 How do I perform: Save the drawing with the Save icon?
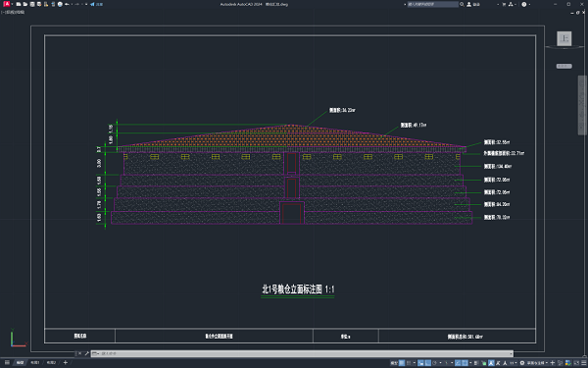32,4
